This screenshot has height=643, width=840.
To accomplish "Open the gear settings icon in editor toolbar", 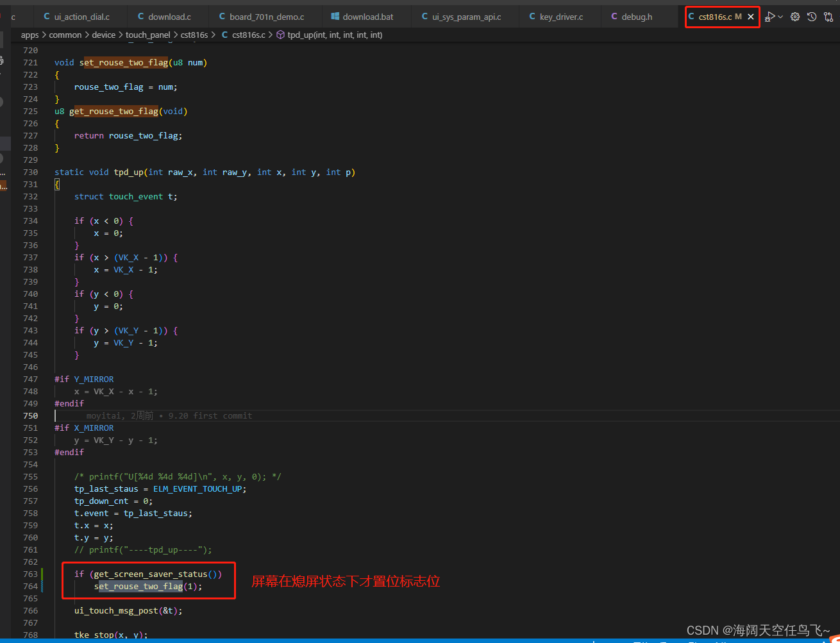I will 795,17.
